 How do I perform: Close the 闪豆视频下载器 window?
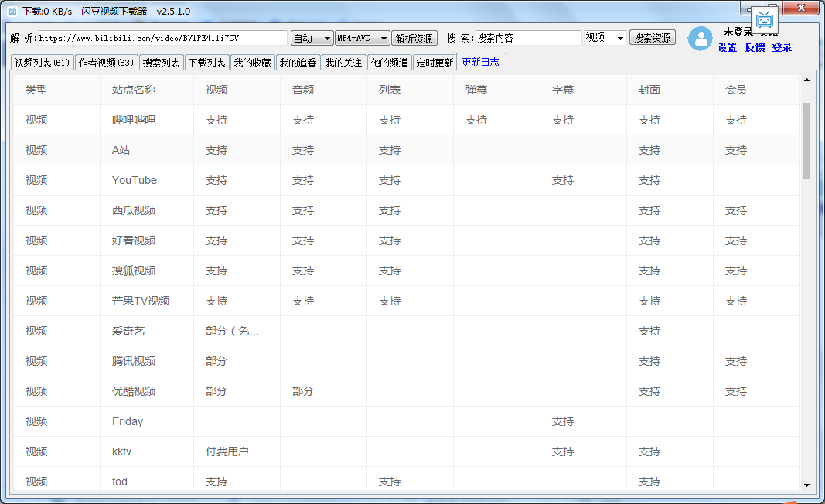[x=801, y=8]
